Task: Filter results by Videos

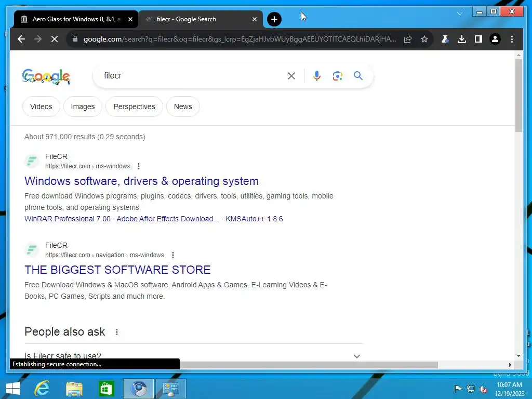Action: tap(41, 107)
